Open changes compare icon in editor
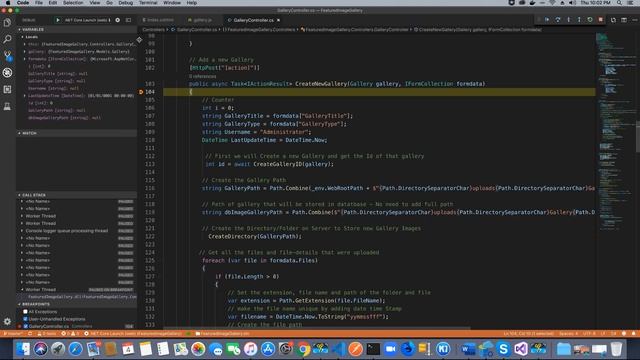This screenshot has width=640, height=360. tap(613, 20)
